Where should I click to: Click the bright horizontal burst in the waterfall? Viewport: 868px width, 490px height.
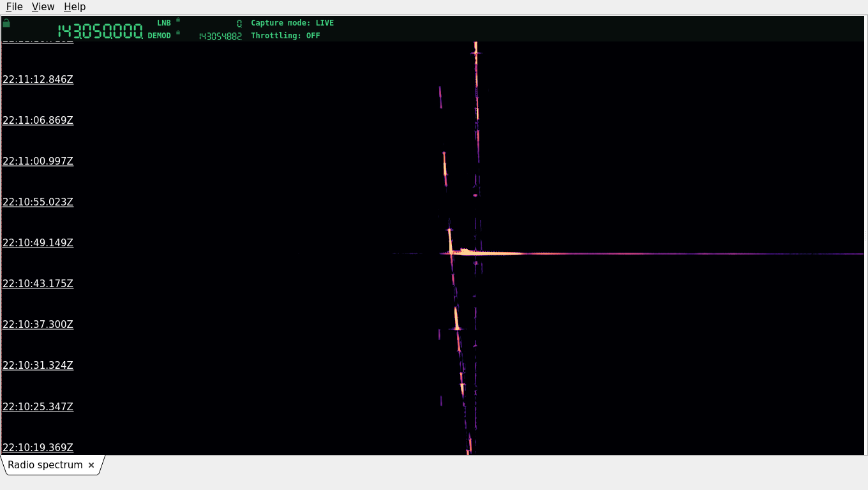click(651, 253)
